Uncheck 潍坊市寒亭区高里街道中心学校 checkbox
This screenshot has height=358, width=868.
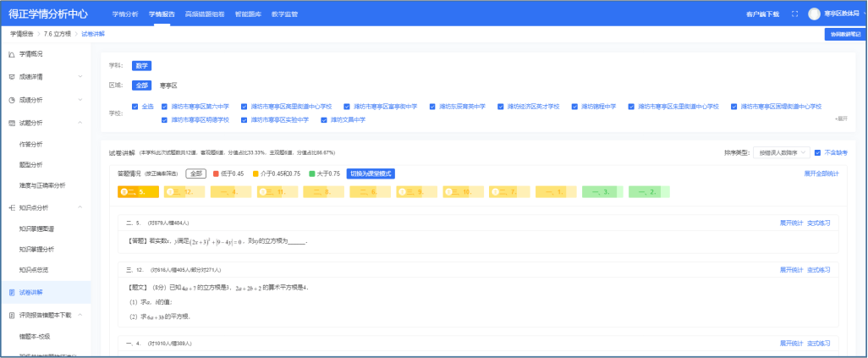[244, 107]
